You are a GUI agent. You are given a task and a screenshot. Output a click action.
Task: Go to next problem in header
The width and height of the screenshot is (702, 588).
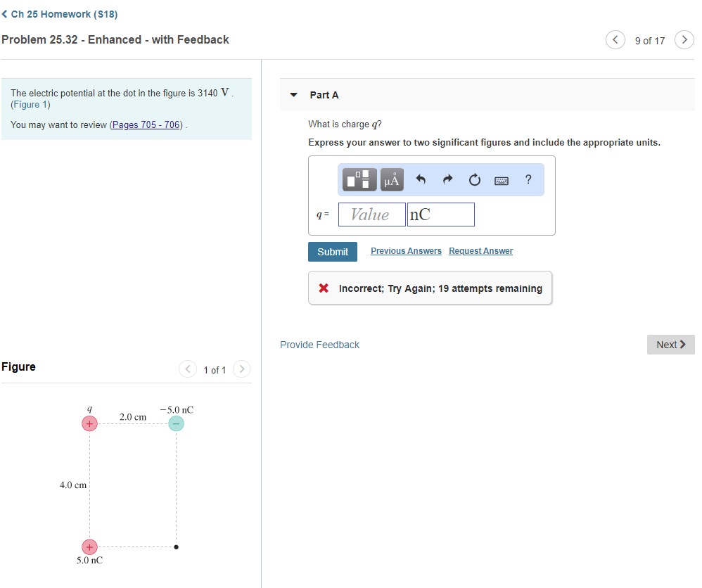684,40
